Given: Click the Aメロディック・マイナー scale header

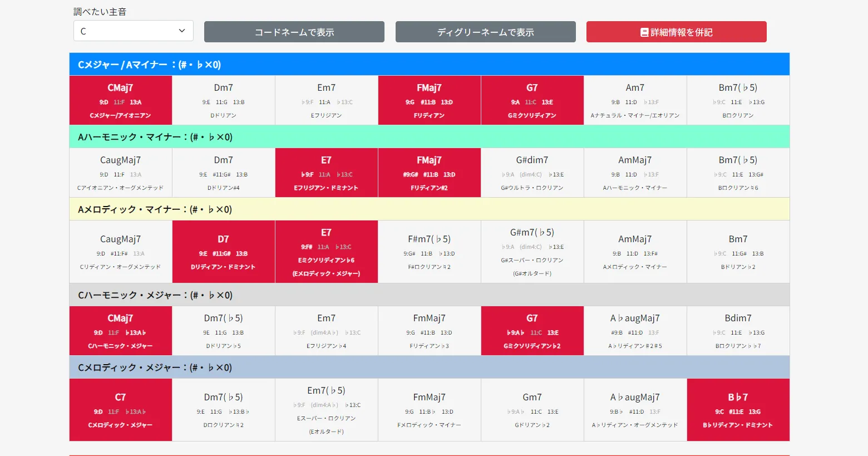Looking at the screenshot, I should [430, 209].
